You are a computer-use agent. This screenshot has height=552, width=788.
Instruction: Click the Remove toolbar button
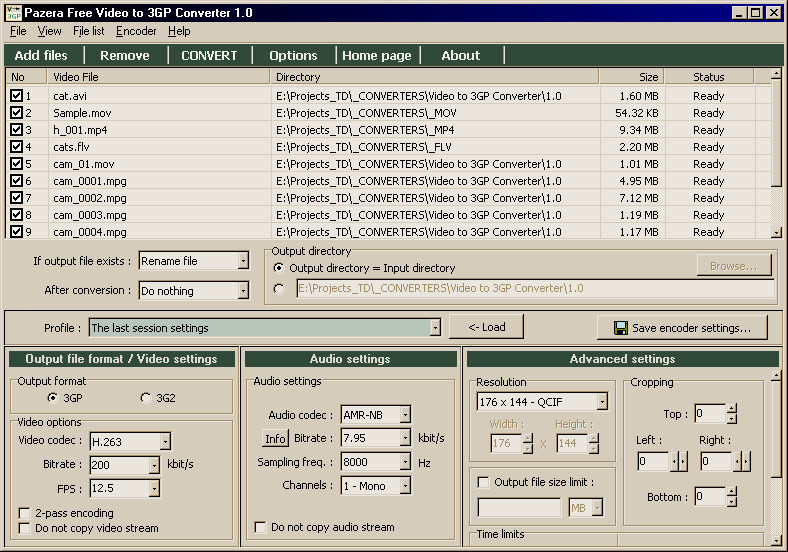(x=125, y=55)
